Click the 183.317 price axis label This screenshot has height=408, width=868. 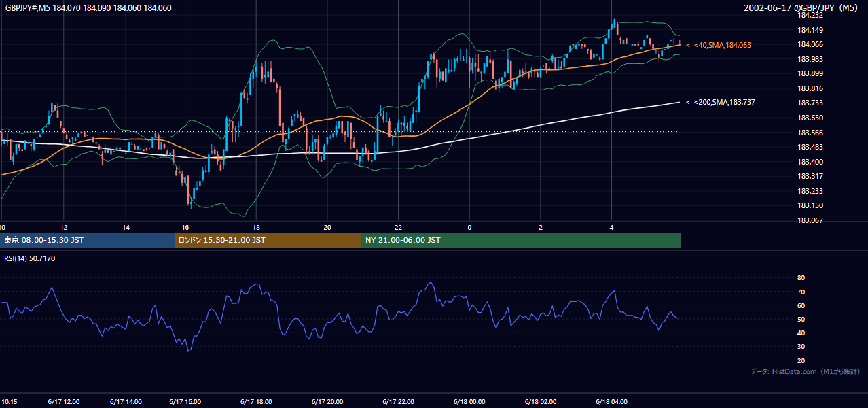click(x=810, y=176)
